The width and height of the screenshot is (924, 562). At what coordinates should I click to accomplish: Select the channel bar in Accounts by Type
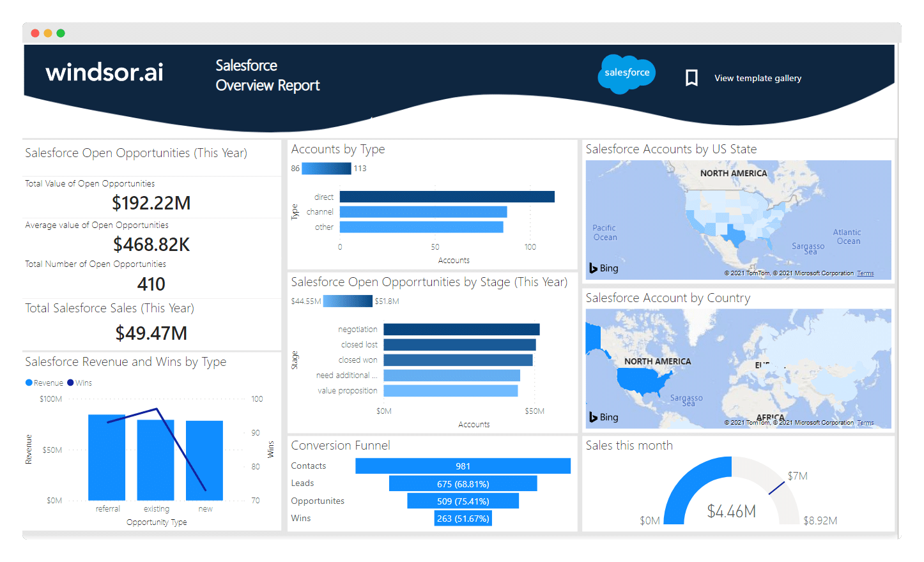pyautogui.click(x=424, y=211)
